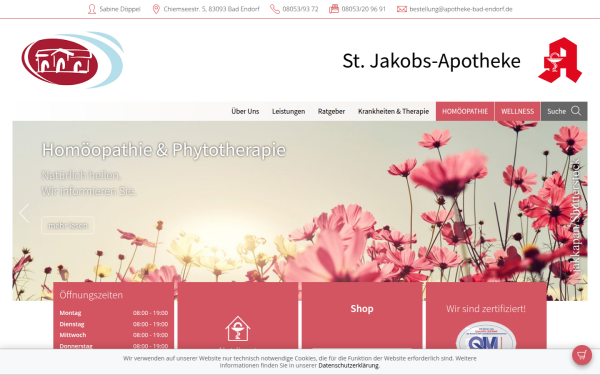600x375 pixels.
Task: Click the Natürlich heilen. slider text
Action: (81, 175)
